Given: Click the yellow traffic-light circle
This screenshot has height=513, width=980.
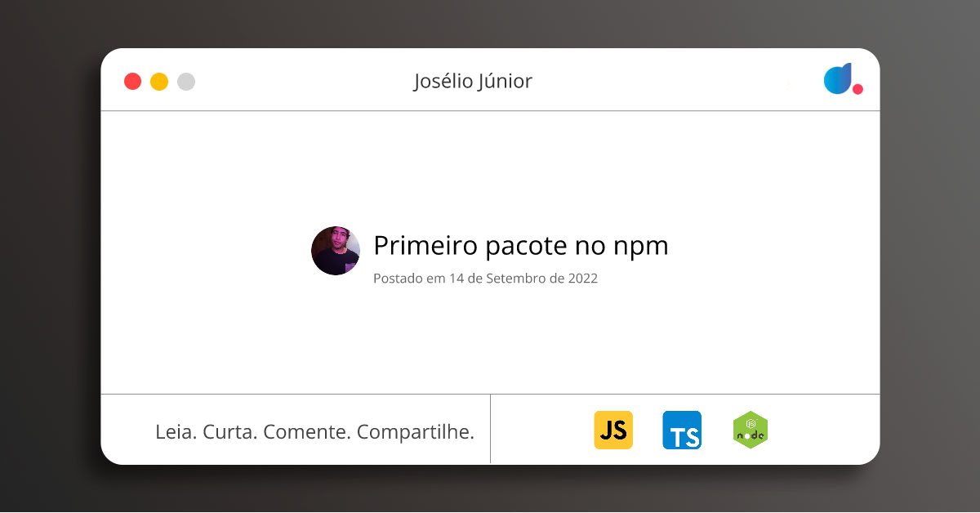Looking at the screenshot, I should click(158, 81).
